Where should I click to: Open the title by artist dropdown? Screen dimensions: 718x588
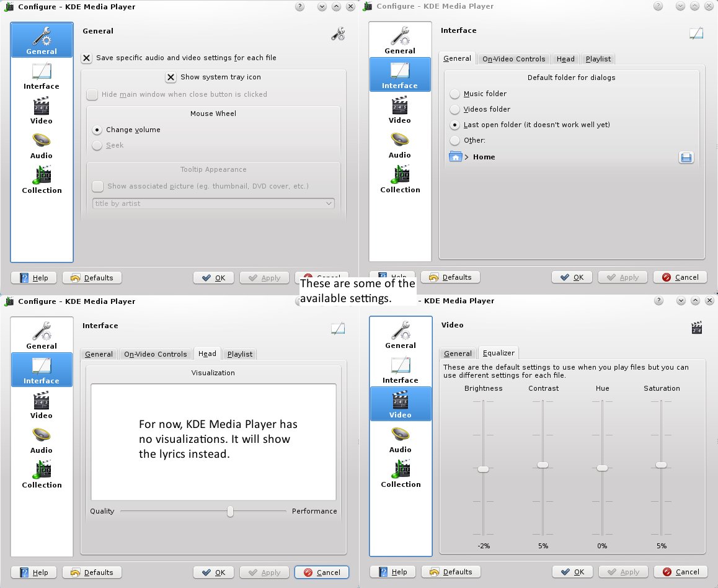click(213, 203)
